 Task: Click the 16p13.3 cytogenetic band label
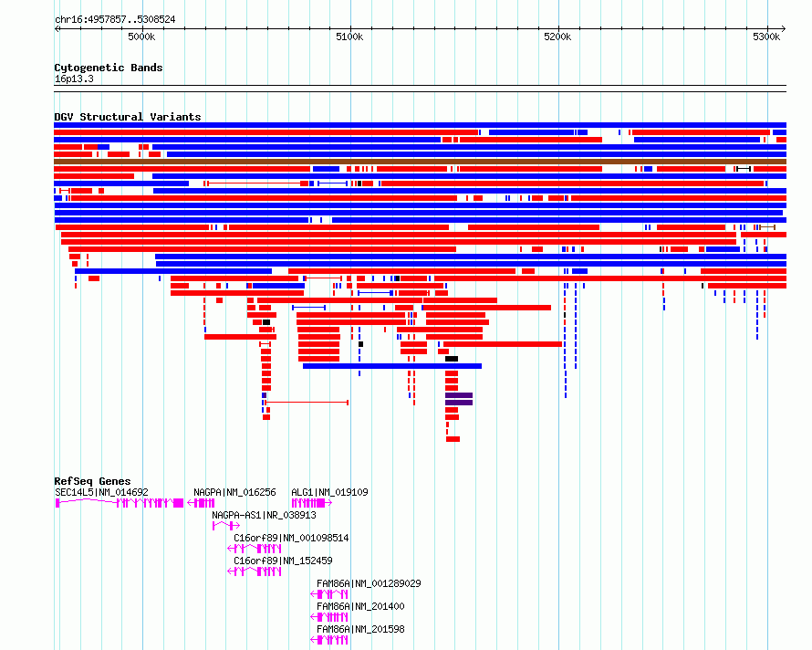(74, 79)
